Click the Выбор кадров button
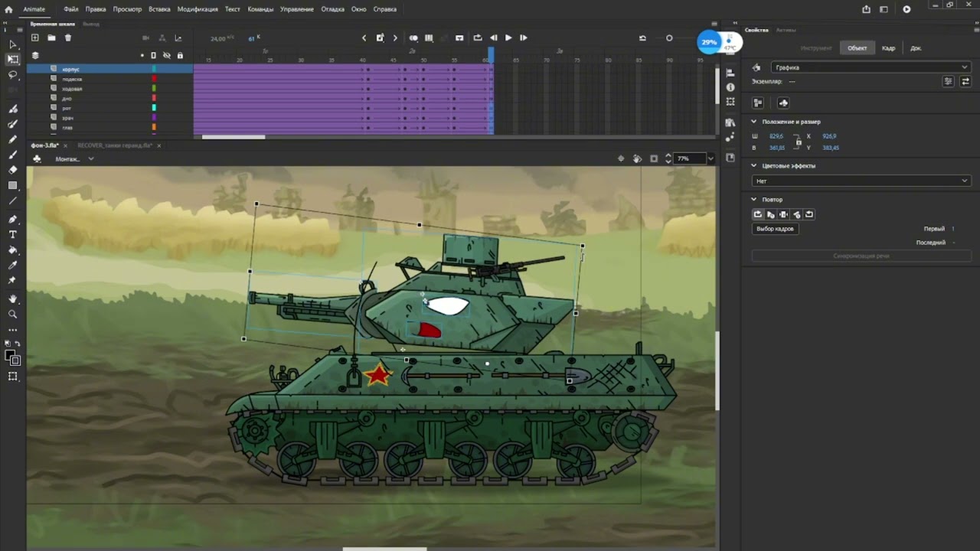Screen dimensions: 980x551 (x=775, y=229)
